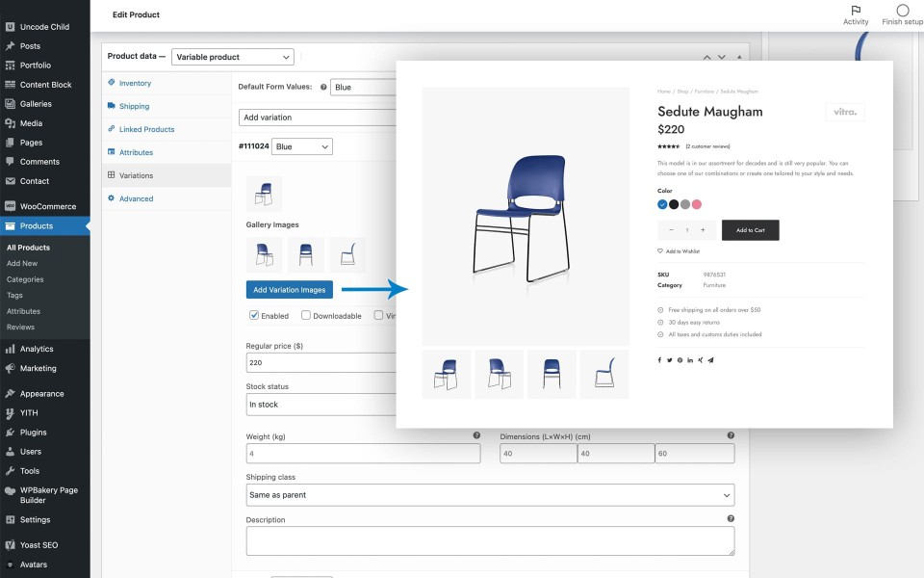924x578 pixels.
Task: Open the Activity flag icon
Action: [855, 11]
